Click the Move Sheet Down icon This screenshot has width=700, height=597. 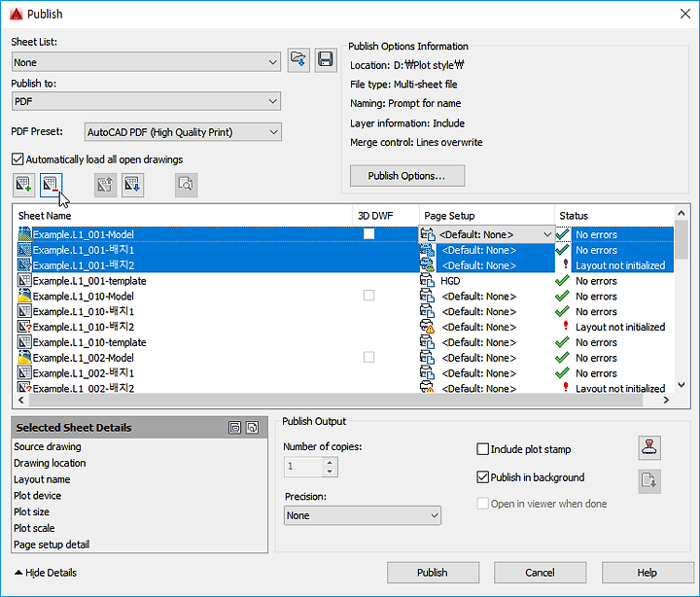132,185
